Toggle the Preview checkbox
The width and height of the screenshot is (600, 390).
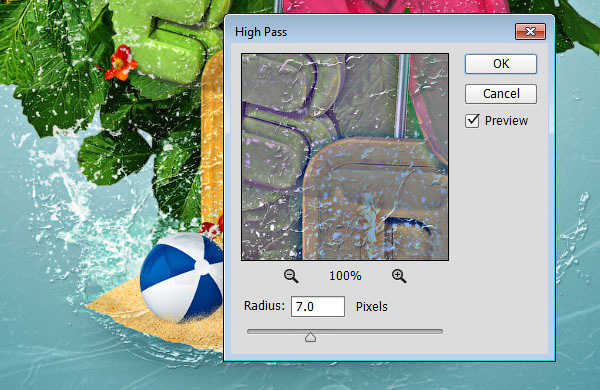[x=472, y=121]
